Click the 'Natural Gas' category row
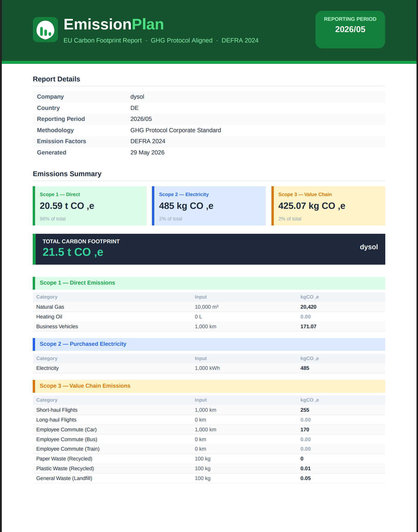The width and height of the screenshot is (418, 532). (x=209, y=307)
